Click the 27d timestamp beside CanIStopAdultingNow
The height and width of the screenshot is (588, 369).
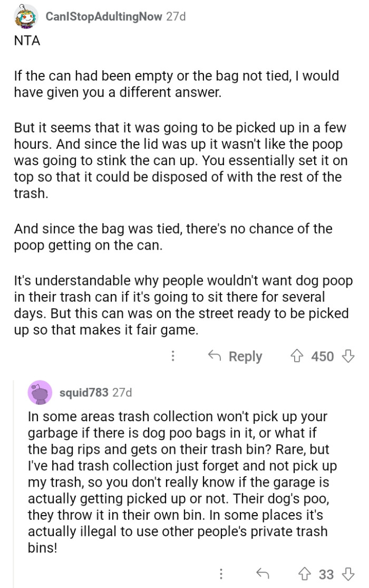[176, 16]
